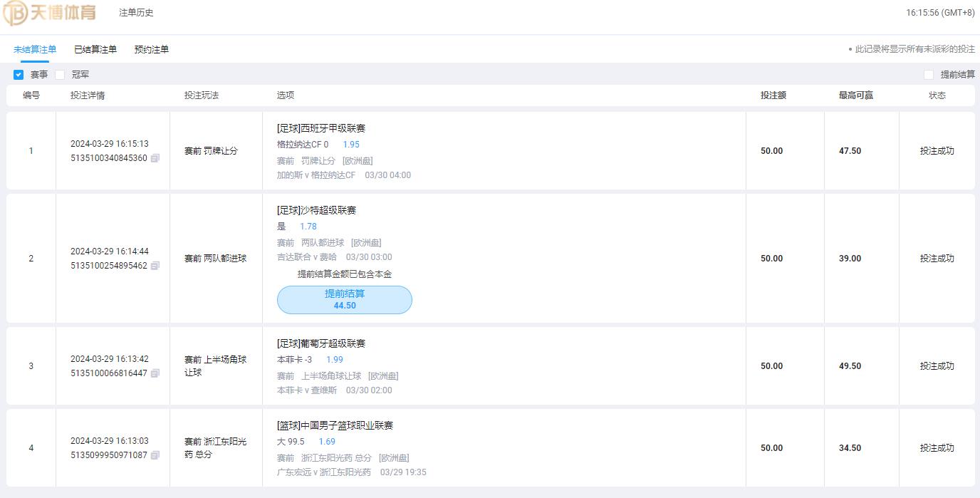Copy bet number 5135100066816447
980x498 pixels.
(x=155, y=373)
